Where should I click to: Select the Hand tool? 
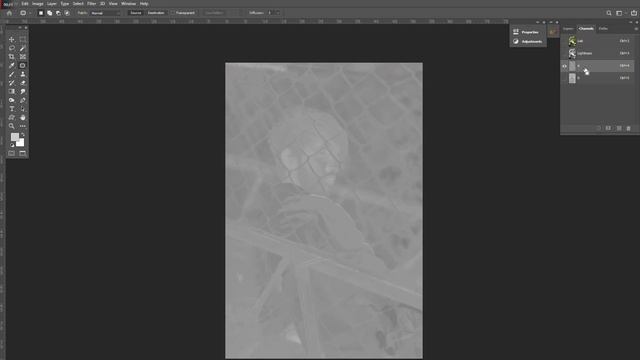coord(22,118)
